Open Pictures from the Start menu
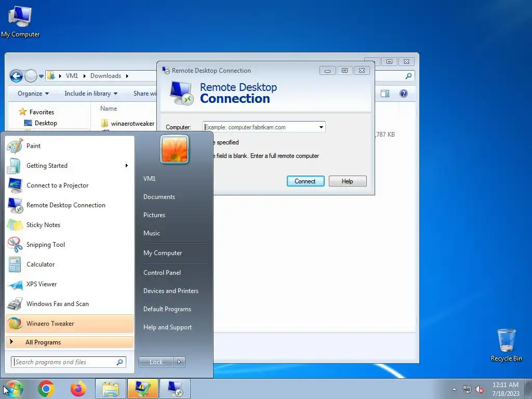 coord(154,215)
